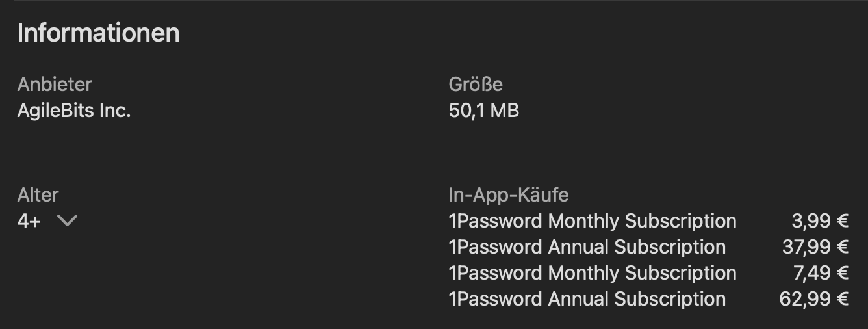This screenshot has width=868, height=329.
Task: Click the Anbieter label
Action: click(x=55, y=85)
